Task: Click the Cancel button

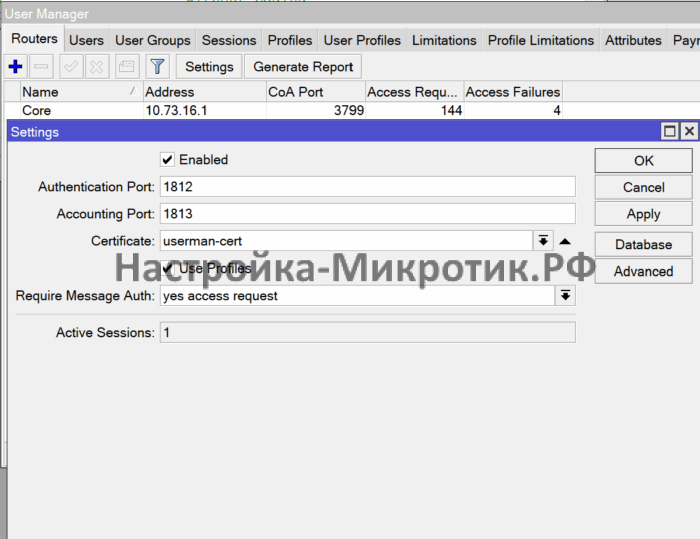Action: click(x=643, y=188)
